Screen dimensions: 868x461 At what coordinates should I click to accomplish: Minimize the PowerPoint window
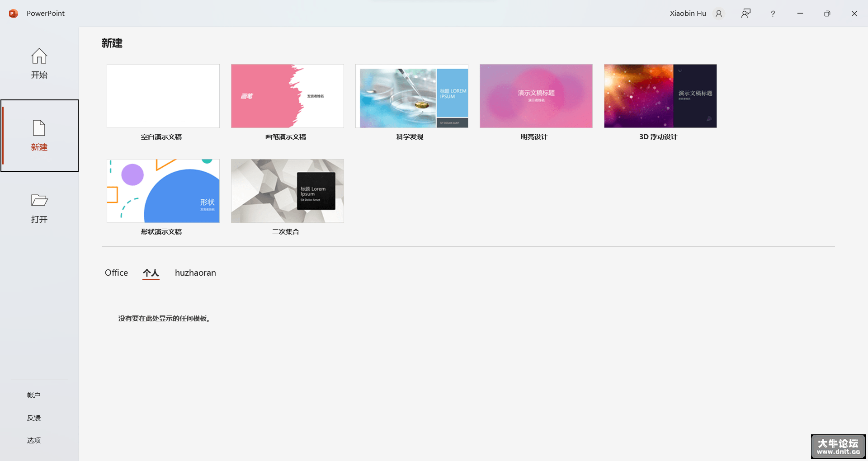800,14
